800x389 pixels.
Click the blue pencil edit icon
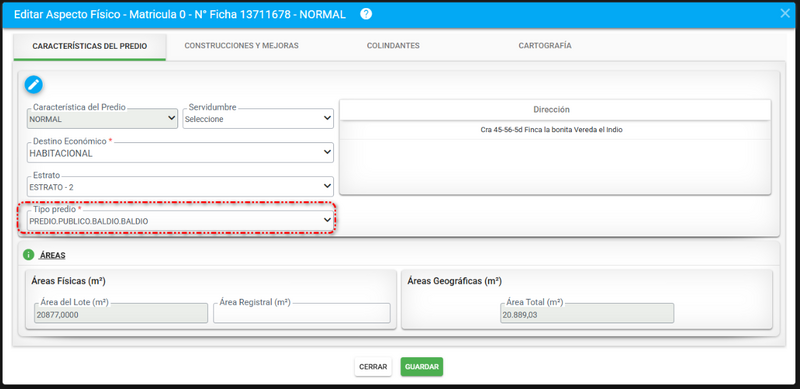pos(34,84)
